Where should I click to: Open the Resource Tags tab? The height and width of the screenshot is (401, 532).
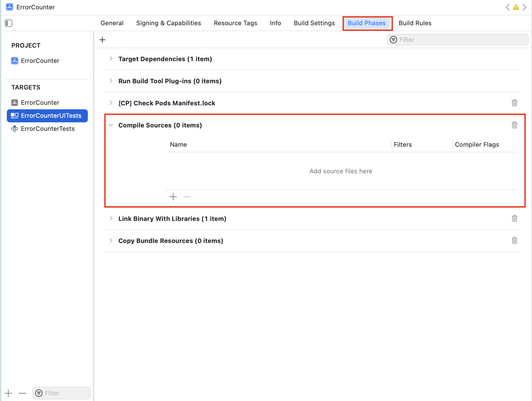pyautogui.click(x=235, y=23)
